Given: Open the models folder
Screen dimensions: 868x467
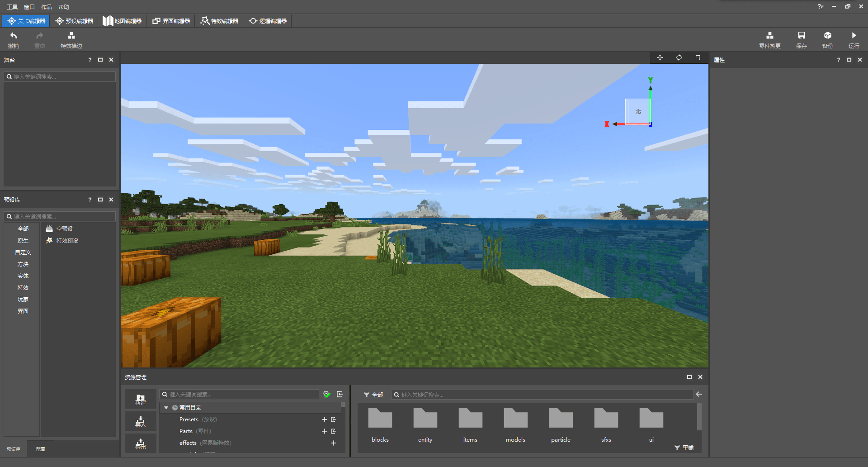Looking at the screenshot, I should [516, 425].
